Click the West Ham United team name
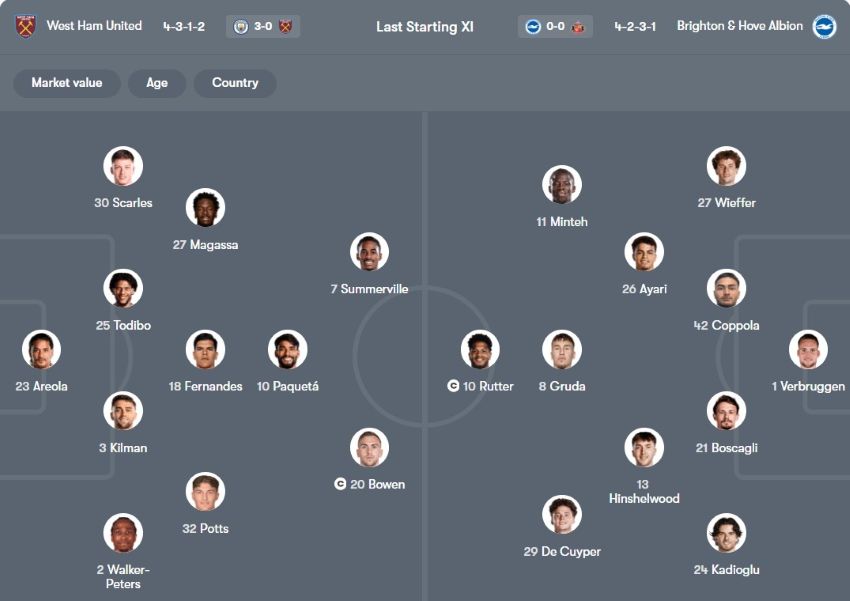The width and height of the screenshot is (850, 601). coord(94,26)
